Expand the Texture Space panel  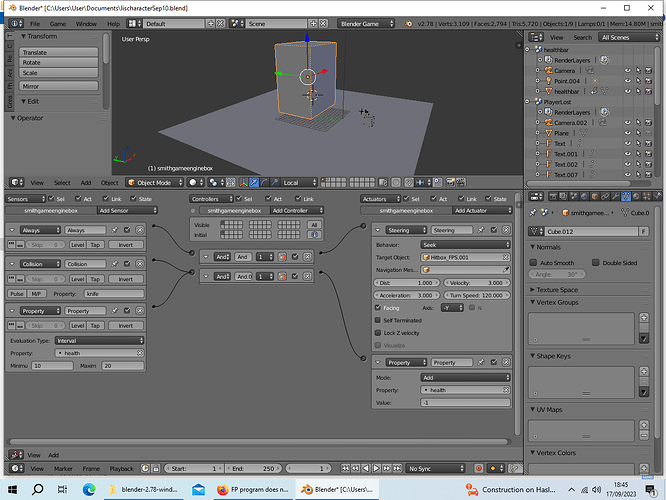point(557,290)
